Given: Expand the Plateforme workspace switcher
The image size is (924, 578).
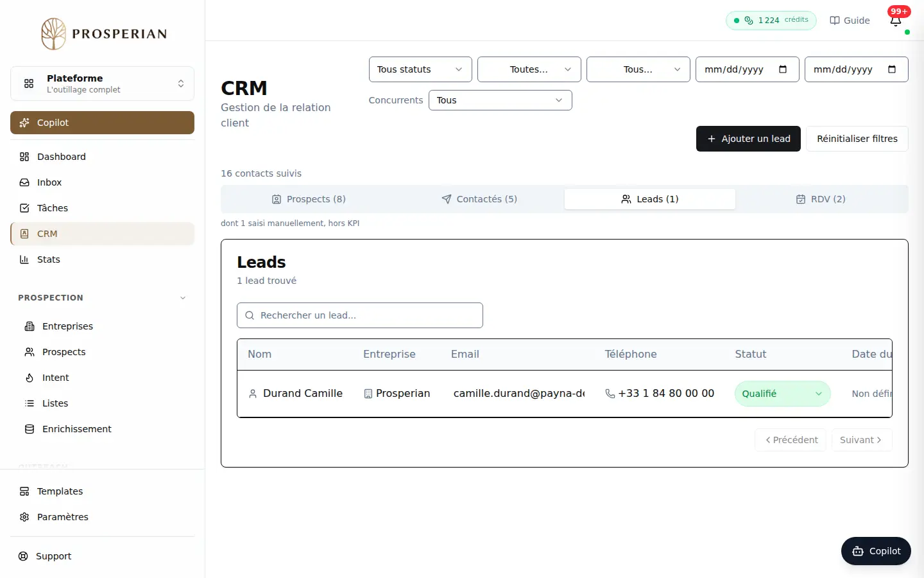Looking at the screenshot, I should (102, 83).
